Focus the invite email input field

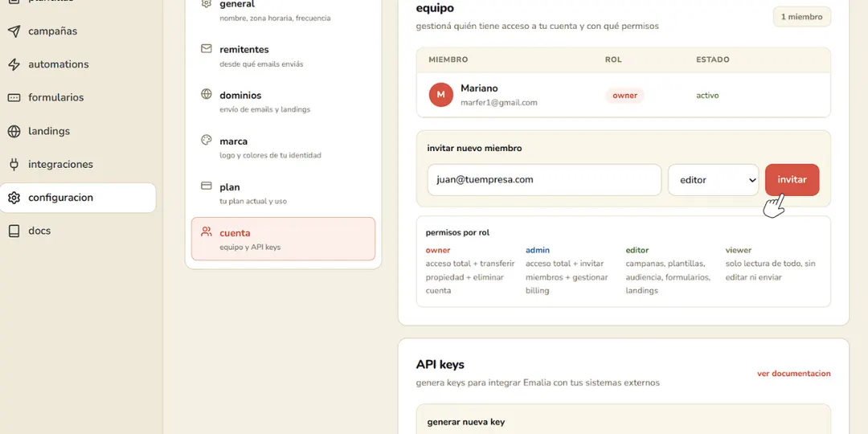[544, 180]
